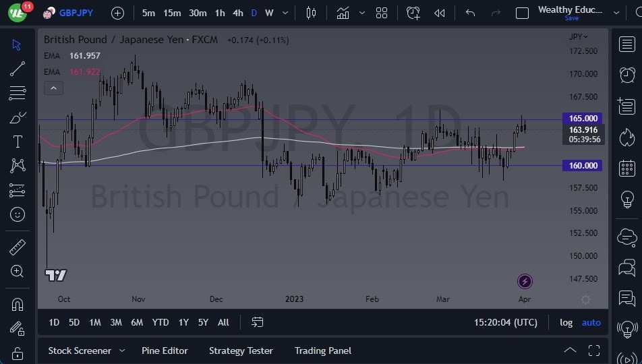Switch to the 5m timeframe

tap(148, 13)
